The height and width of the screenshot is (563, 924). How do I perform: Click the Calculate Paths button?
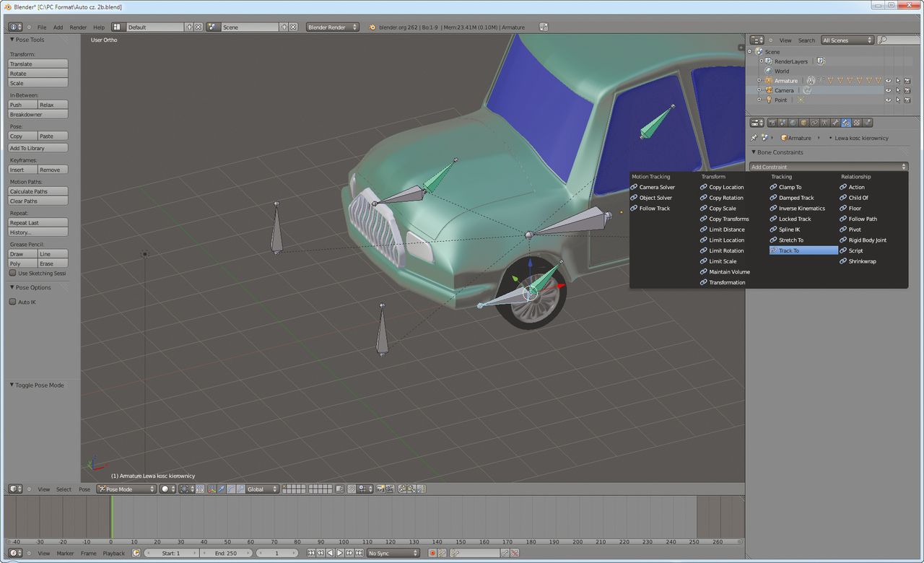click(38, 191)
